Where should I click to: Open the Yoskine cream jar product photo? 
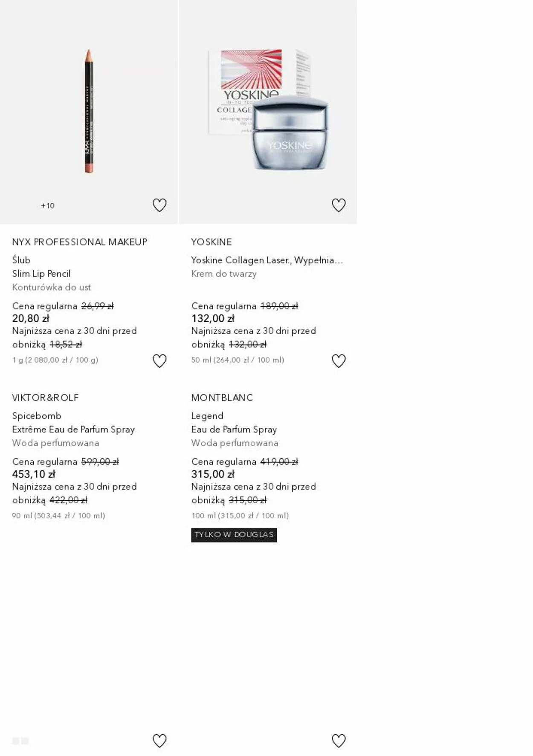pyautogui.click(x=268, y=112)
